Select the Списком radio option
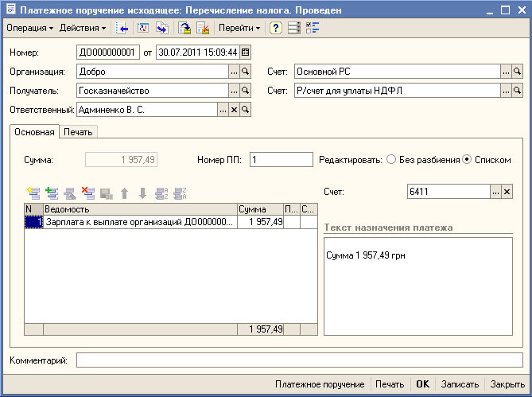Screen dimensions: 532x397 coord(467,160)
